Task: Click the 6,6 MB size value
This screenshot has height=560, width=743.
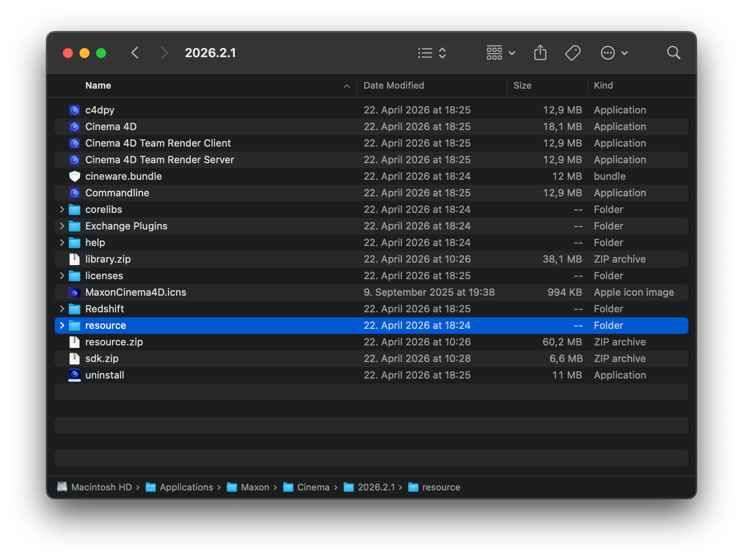Action: click(x=566, y=359)
